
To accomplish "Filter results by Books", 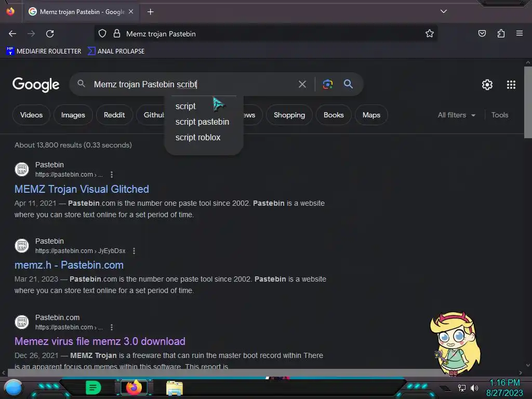I will point(334,115).
